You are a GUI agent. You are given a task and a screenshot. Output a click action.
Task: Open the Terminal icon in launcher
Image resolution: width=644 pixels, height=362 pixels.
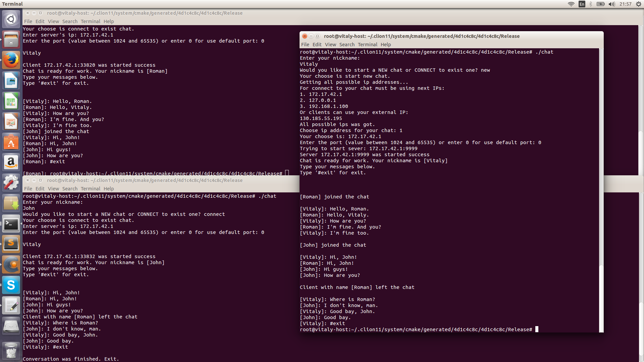click(11, 224)
